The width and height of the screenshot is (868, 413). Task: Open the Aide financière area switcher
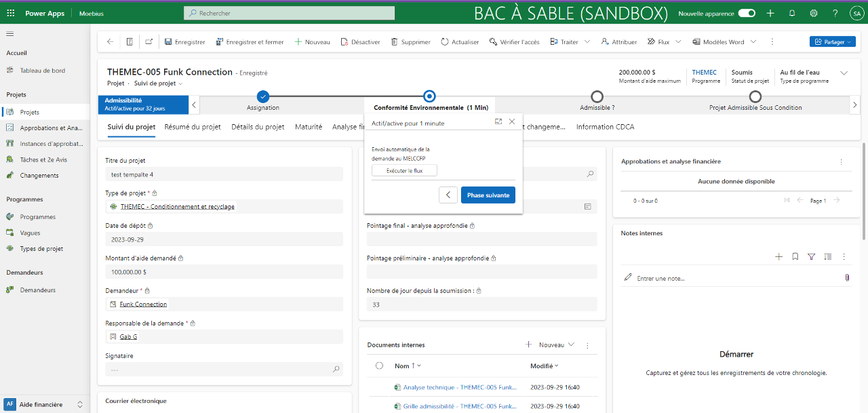point(45,404)
